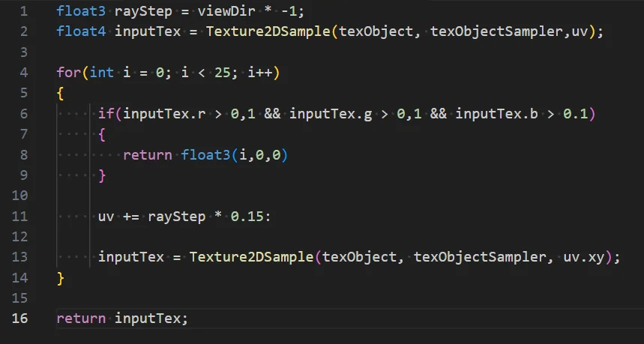Click line number 13 in the gutter
The image size is (644, 344).
tap(19, 257)
